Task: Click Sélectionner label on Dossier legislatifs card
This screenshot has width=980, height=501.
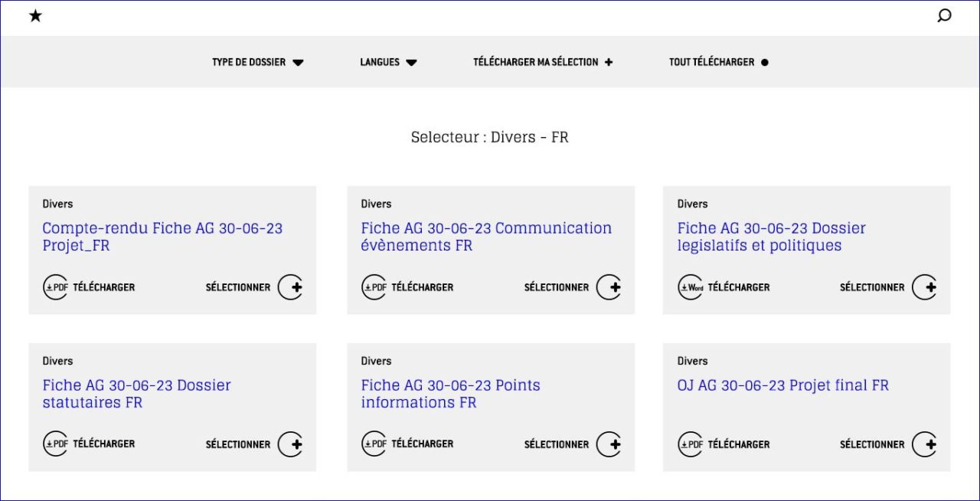Action: point(872,287)
